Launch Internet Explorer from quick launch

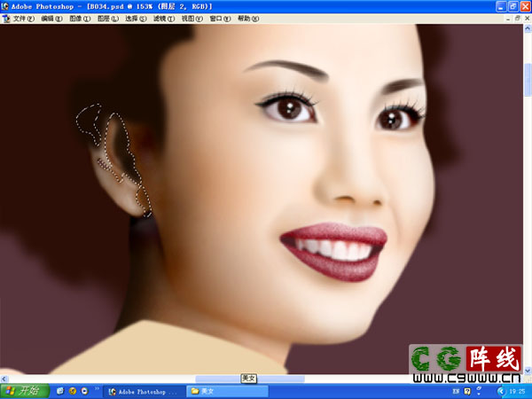(x=73, y=391)
